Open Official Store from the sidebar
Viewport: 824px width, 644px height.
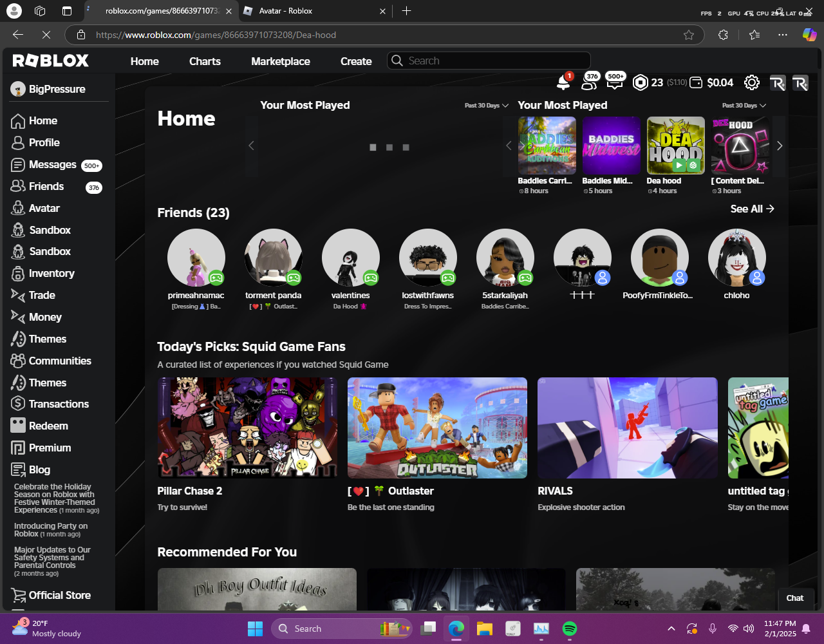tap(59, 596)
